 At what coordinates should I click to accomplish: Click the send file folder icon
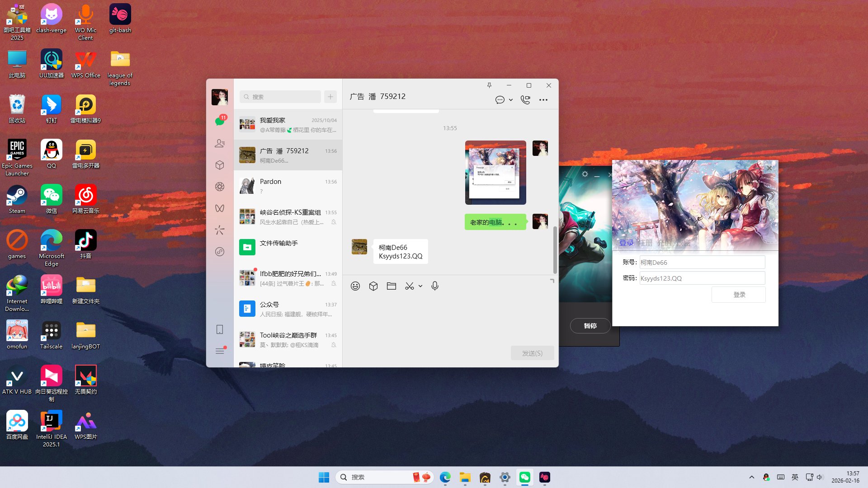tap(392, 286)
